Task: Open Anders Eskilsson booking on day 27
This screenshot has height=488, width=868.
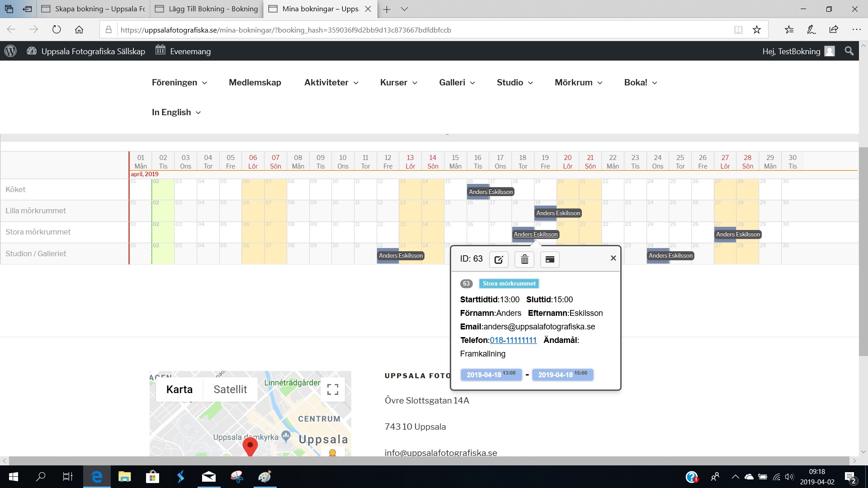Action: pos(738,234)
